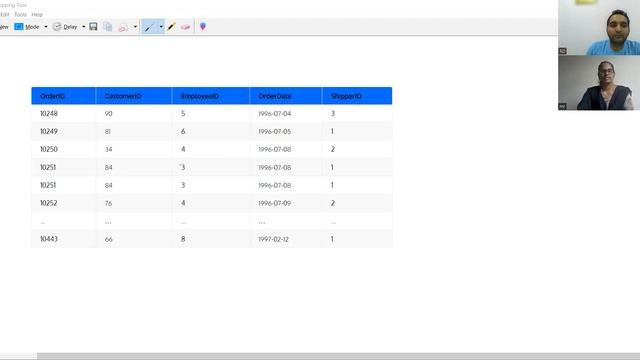Select the Pen tool
This screenshot has width=640, height=360.
[149, 27]
